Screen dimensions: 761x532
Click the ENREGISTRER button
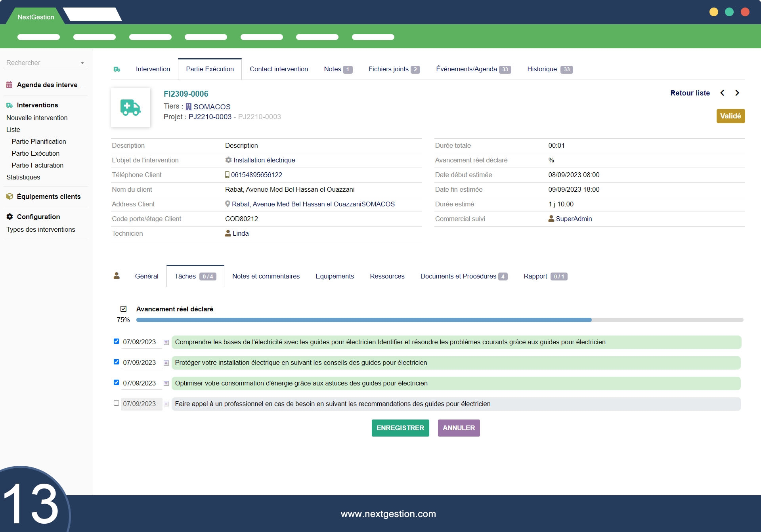coord(400,428)
